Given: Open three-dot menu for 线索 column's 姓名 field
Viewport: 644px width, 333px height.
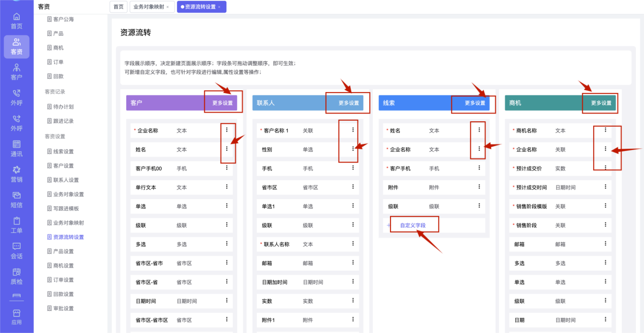Looking at the screenshot, I should click(479, 130).
